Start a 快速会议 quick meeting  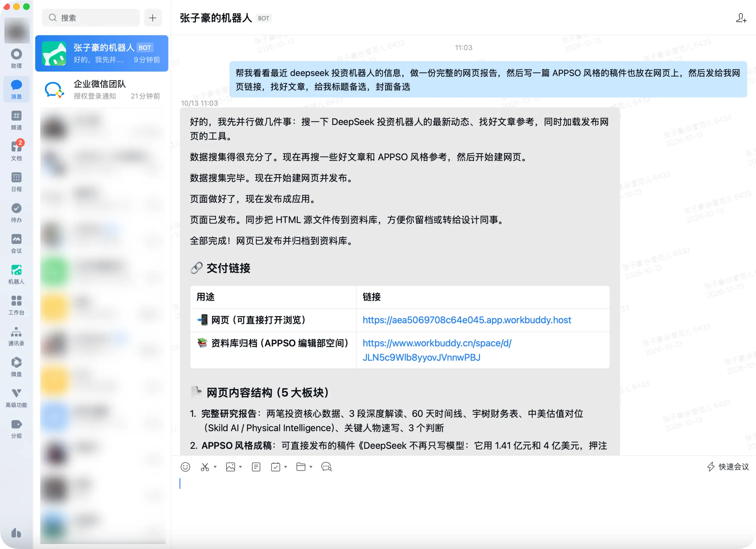(728, 467)
